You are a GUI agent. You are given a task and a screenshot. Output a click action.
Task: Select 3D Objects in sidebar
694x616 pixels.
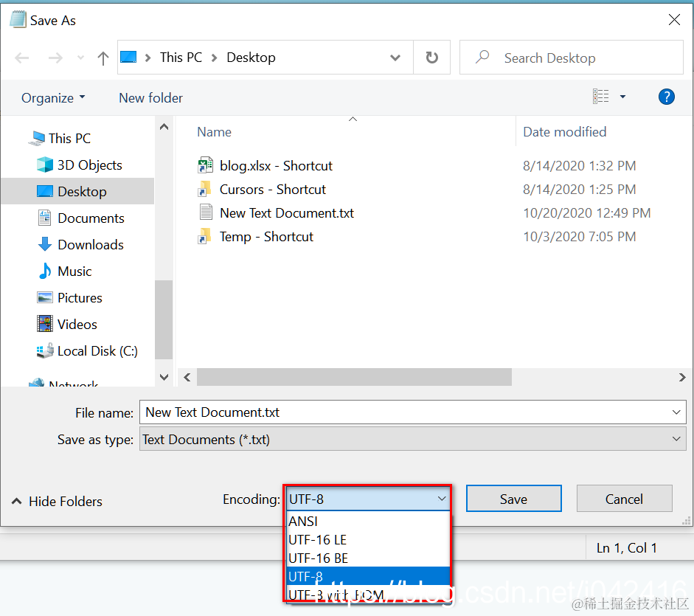[x=90, y=165]
